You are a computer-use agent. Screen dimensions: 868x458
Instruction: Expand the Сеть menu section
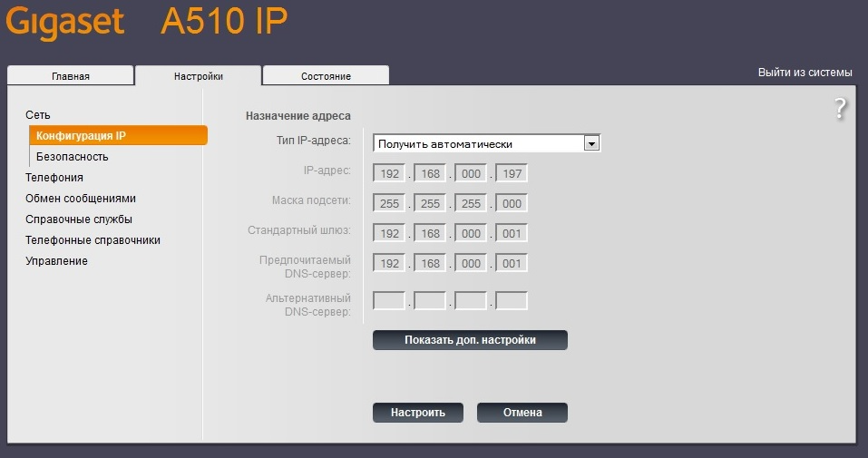[38, 114]
